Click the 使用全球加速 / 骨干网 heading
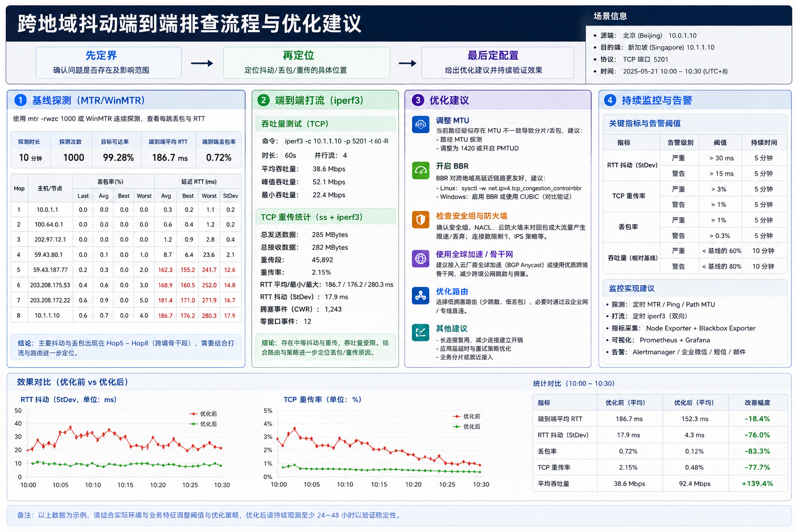The height and width of the screenshot is (532, 798). 474,254
